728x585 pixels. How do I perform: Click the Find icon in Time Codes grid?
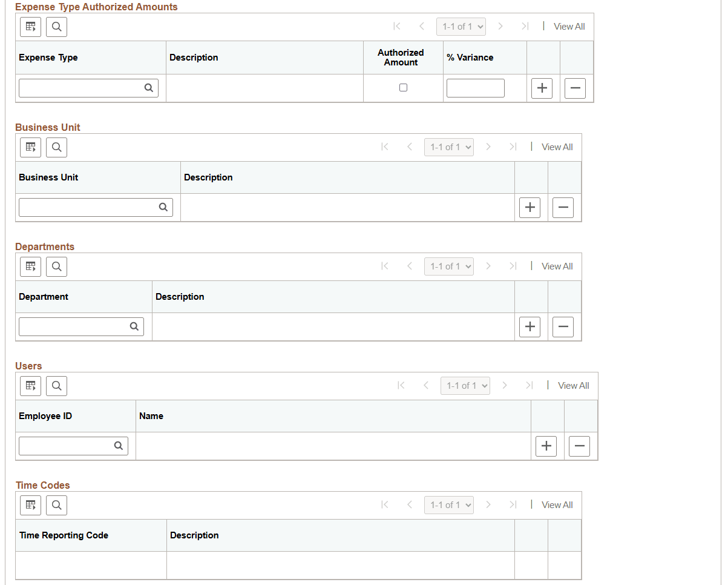(x=56, y=505)
